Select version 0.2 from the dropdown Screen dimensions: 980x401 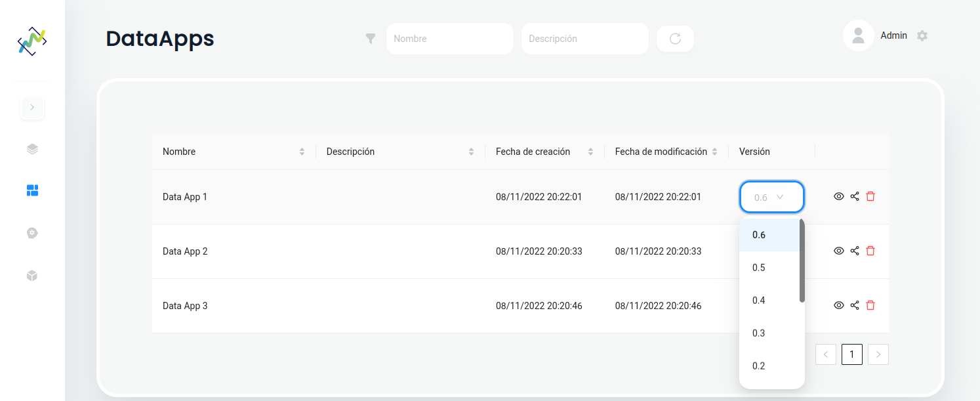tap(769, 366)
